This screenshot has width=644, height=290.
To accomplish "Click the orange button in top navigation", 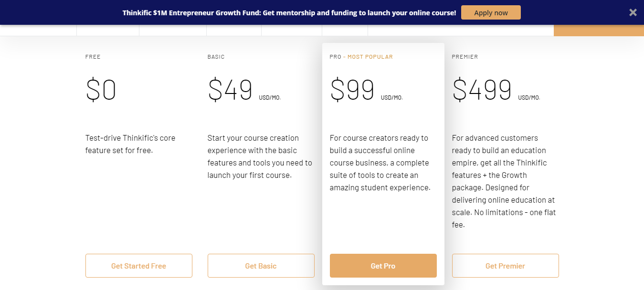I will [x=599, y=31].
